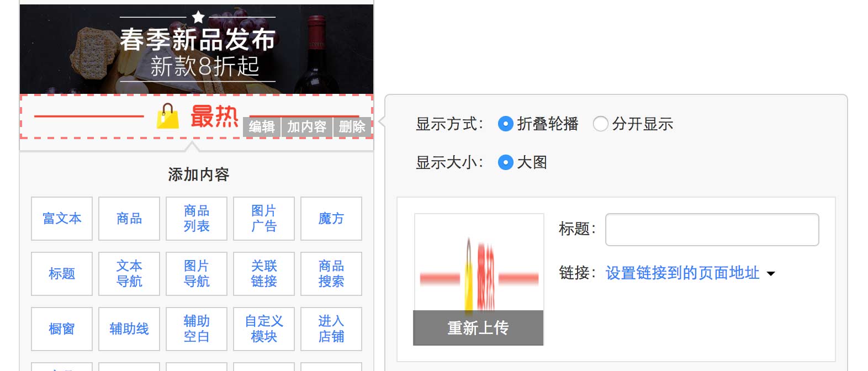Add a 魔方 module
The height and width of the screenshot is (371, 868).
click(x=331, y=219)
